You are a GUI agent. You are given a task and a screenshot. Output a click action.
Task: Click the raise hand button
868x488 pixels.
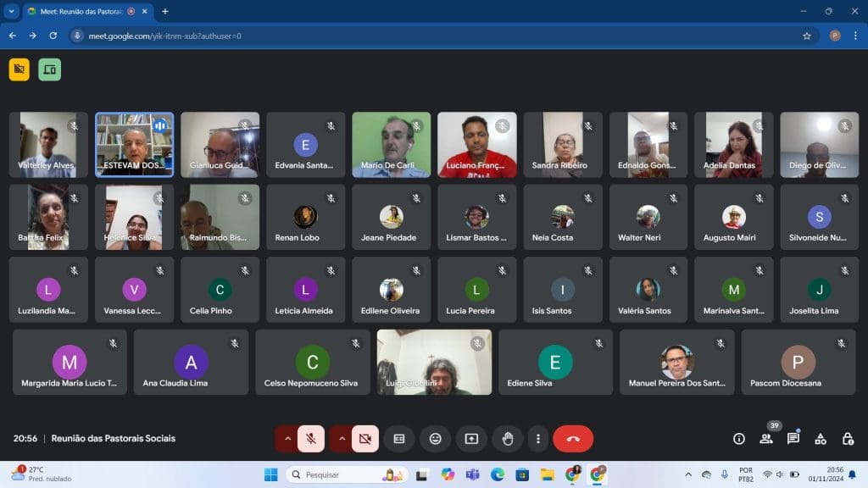point(508,439)
